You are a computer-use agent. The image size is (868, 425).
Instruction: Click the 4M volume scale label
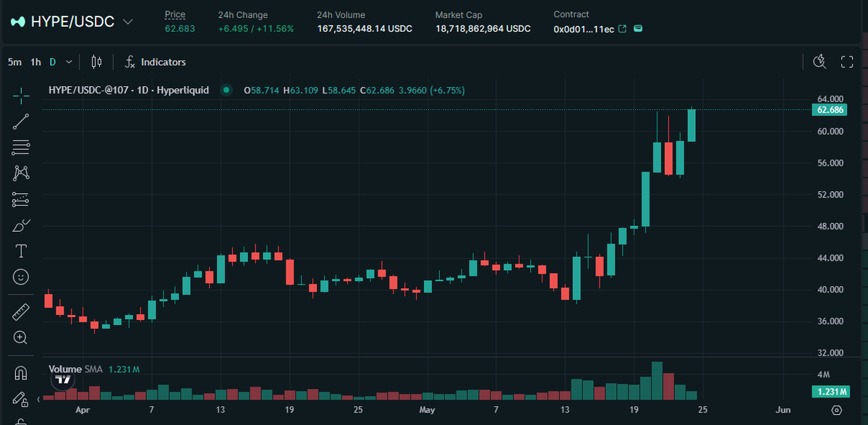coord(824,375)
